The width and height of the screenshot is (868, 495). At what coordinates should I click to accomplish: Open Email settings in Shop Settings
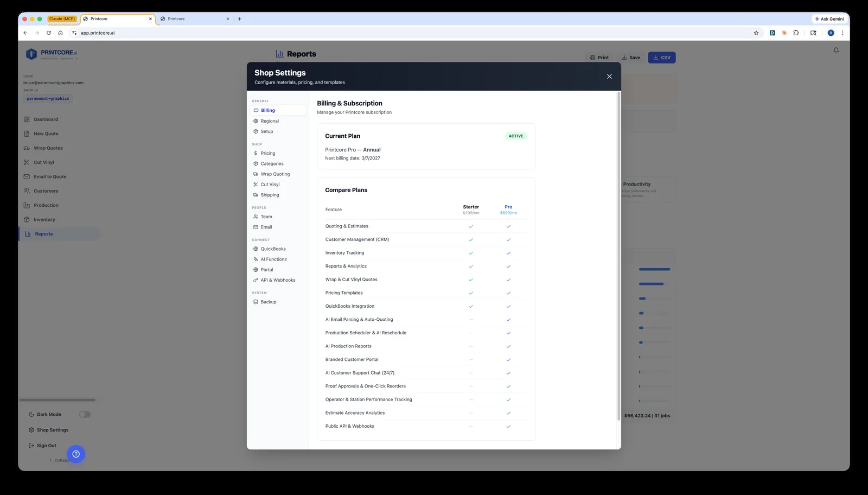pyautogui.click(x=278, y=227)
